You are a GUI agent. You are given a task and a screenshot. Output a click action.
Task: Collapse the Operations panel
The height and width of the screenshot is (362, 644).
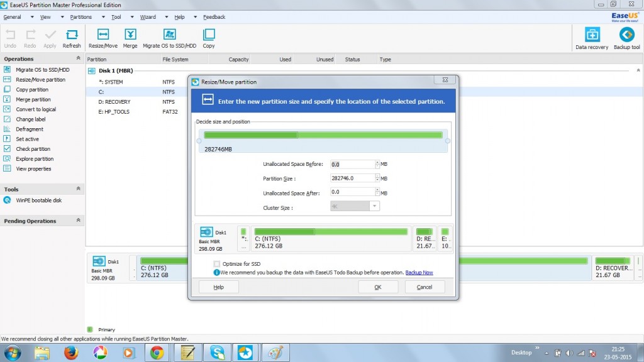pyautogui.click(x=79, y=58)
